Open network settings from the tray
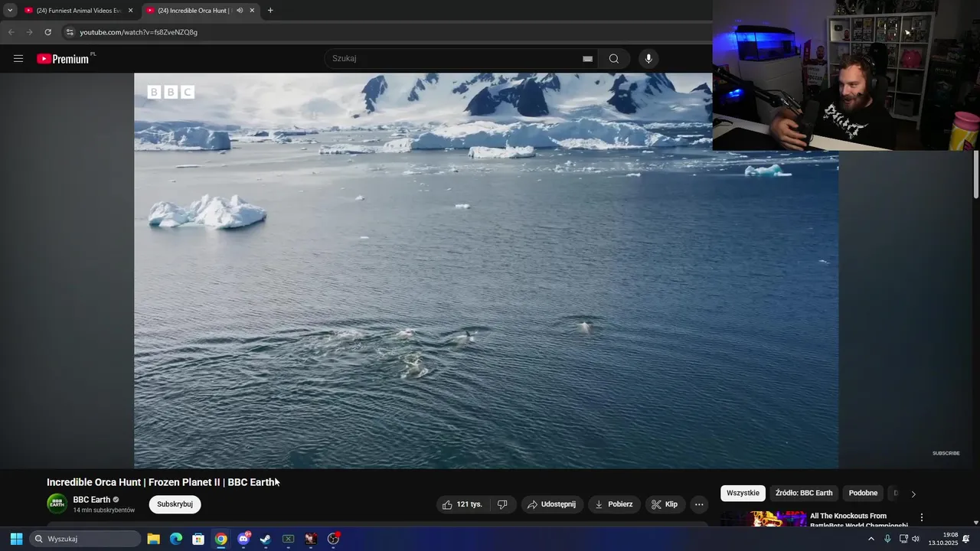Viewport: 980px width, 551px height. coord(903,539)
